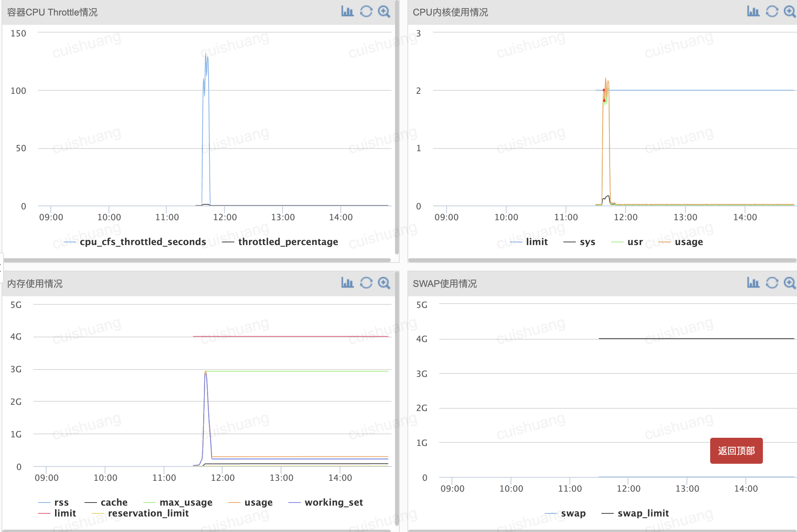Refresh the SWAP使用情况 chart

coord(772,283)
